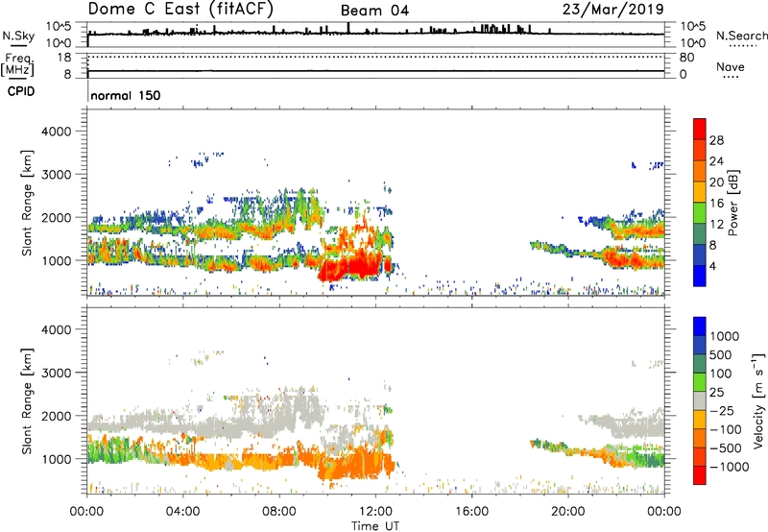Click the 'normal 150' CPID text
Image resolution: width=768 pixels, height=532 pixels.
tap(126, 95)
